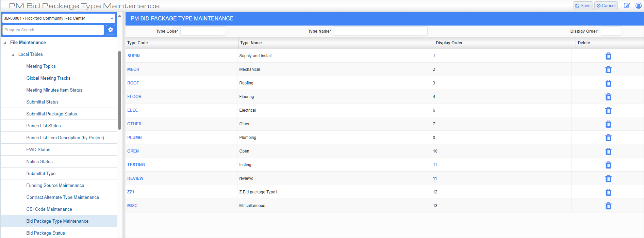Image resolution: width=644 pixels, height=238 pixels.
Task: Click the up arrow of the sidebar scrollbar
Action: pos(119,16)
